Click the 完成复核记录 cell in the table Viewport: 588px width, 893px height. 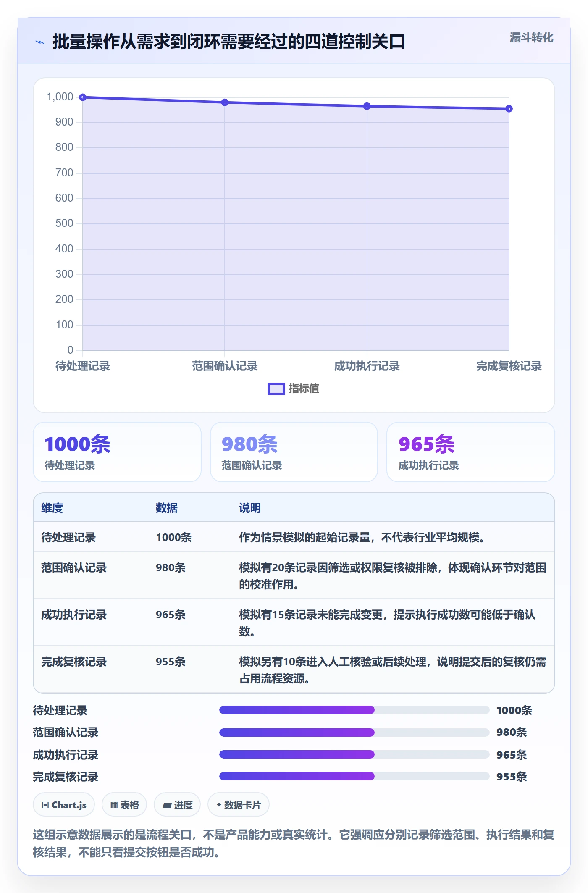point(74,662)
